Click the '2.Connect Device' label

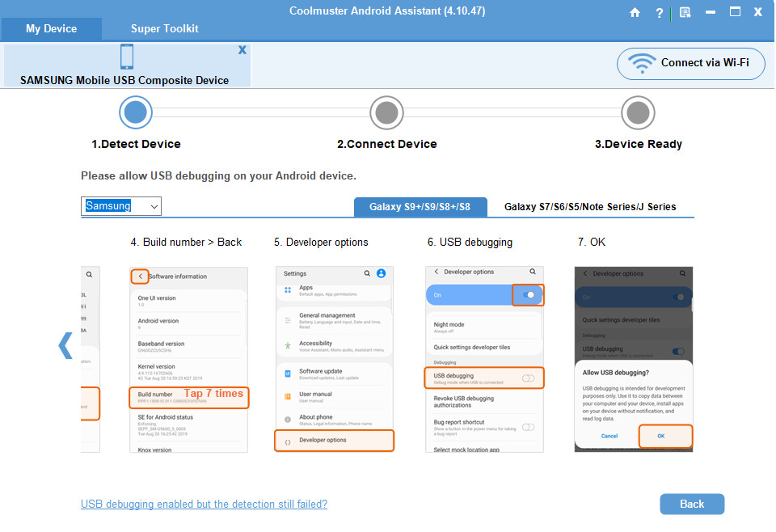click(x=387, y=144)
